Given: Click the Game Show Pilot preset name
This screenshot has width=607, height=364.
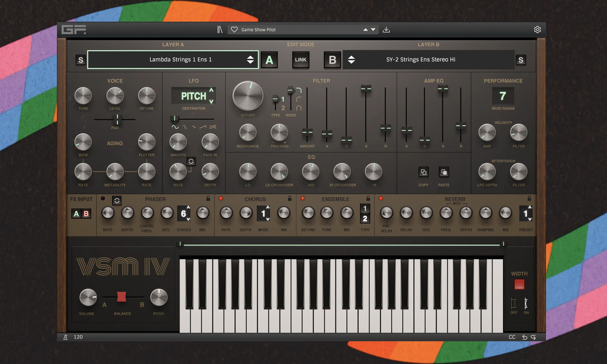Looking at the screenshot, I should [258, 30].
